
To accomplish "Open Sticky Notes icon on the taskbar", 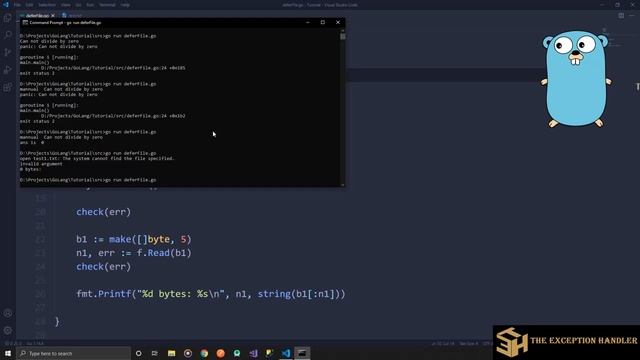I will tap(269, 353).
